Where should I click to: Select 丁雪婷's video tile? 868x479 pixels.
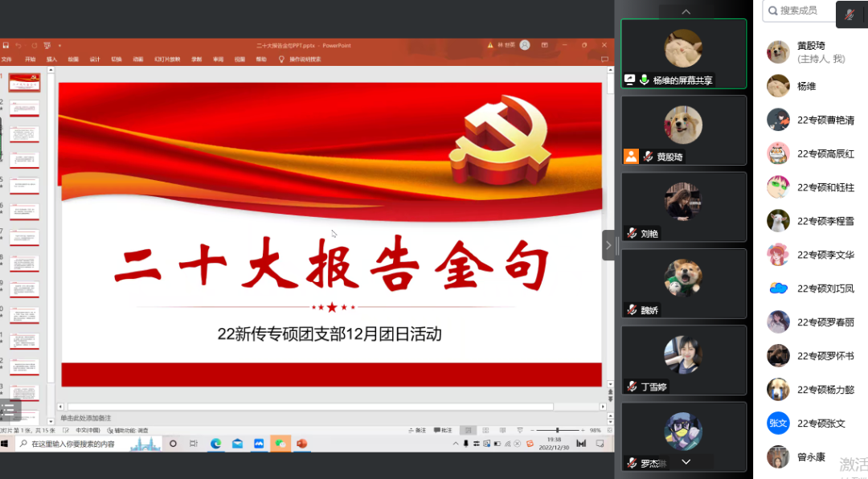[684, 361]
